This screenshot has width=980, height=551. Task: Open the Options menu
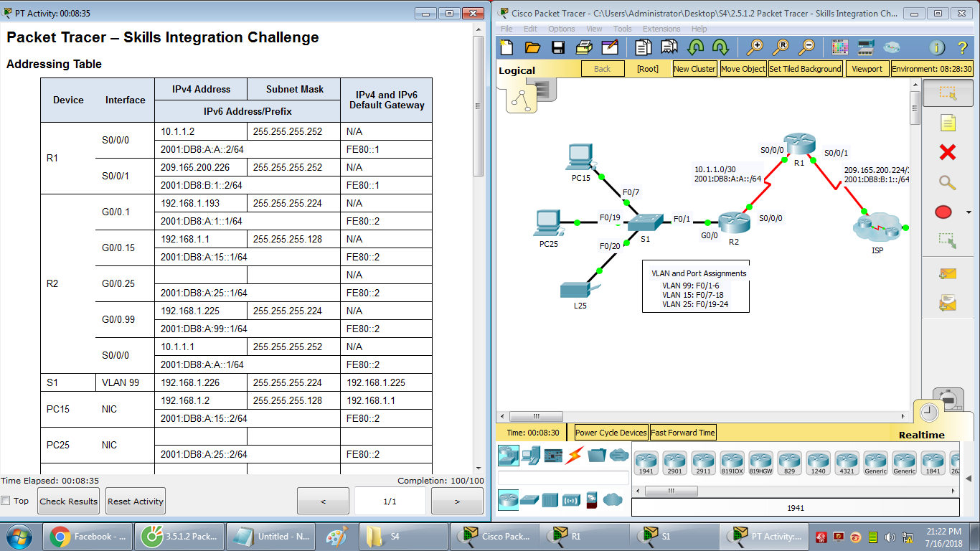point(562,29)
